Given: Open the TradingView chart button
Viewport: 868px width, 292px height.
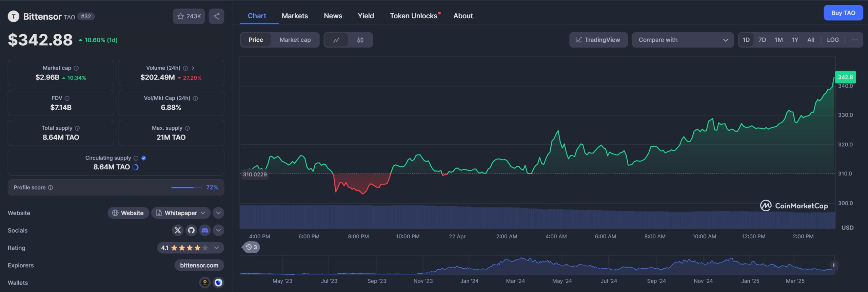Looking at the screenshot, I should point(598,40).
